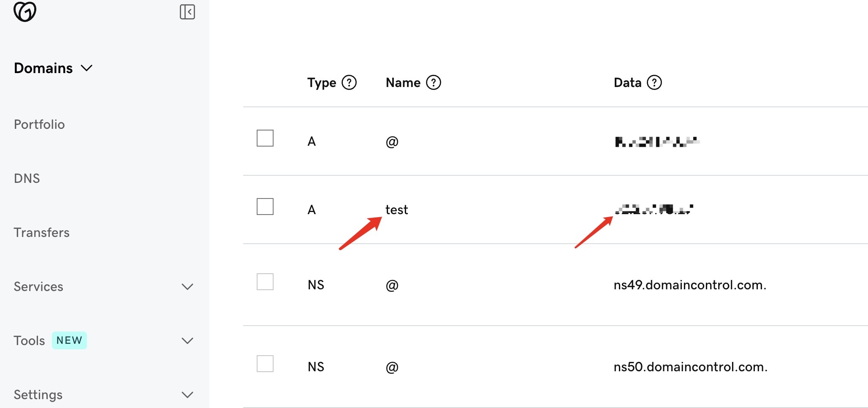Open Transfers in sidebar

click(x=41, y=233)
